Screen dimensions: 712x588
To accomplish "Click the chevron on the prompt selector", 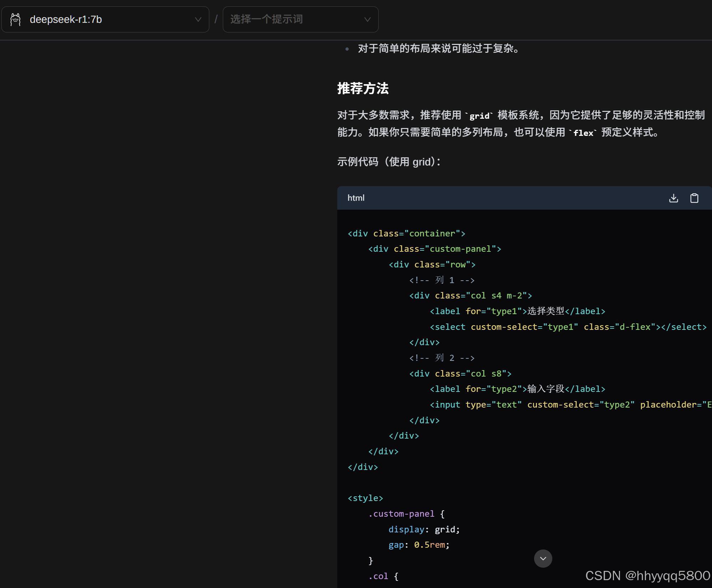I will [x=367, y=20].
